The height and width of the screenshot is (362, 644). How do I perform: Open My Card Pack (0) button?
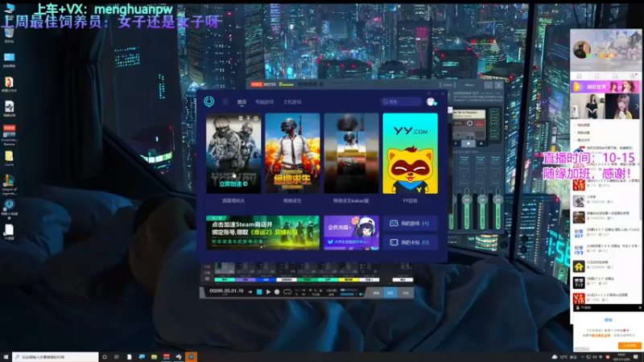pyautogui.click(x=410, y=242)
